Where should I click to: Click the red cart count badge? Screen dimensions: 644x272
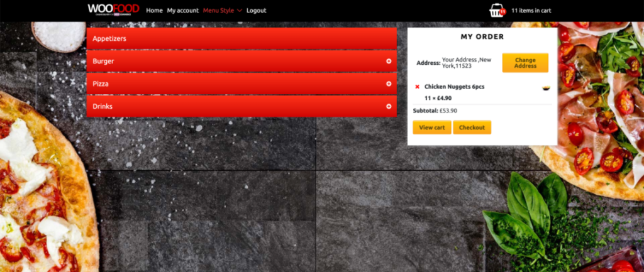click(502, 11)
